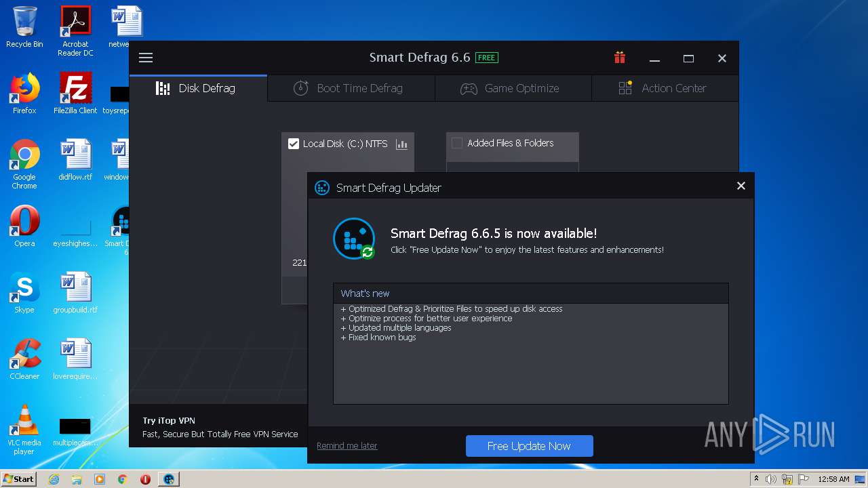This screenshot has width=868, height=488.
Task: Launch the Firefox desktop shortcut
Action: pyautogui.click(x=24, y=94)
